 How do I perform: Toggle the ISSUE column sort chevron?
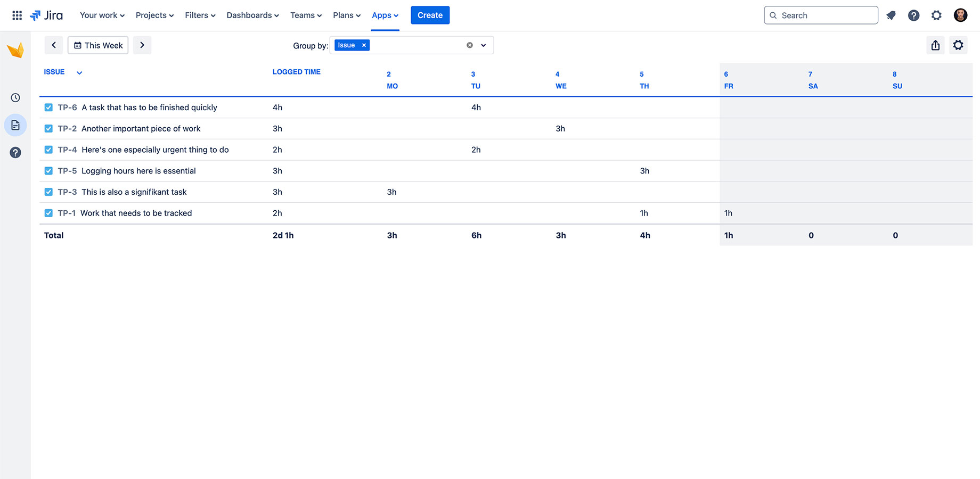tap(79, 73)
